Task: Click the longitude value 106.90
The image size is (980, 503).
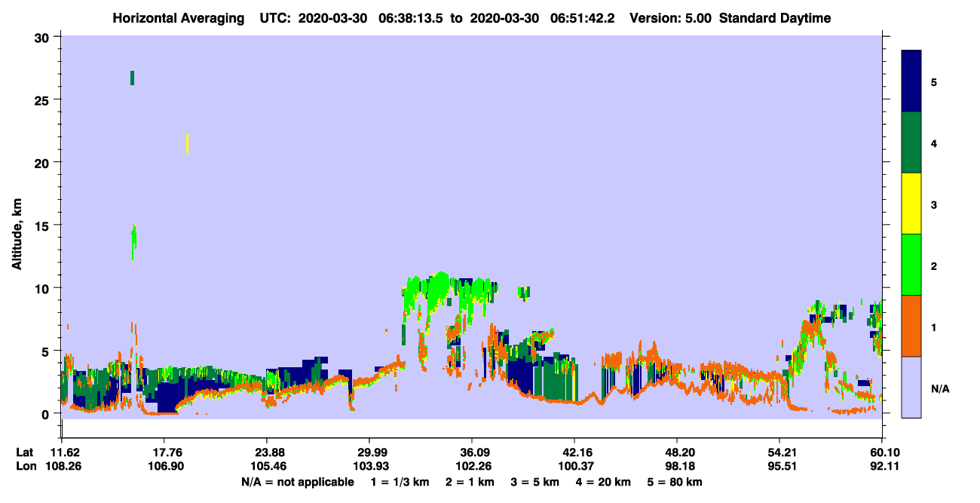Action: [x=167, y=467]
